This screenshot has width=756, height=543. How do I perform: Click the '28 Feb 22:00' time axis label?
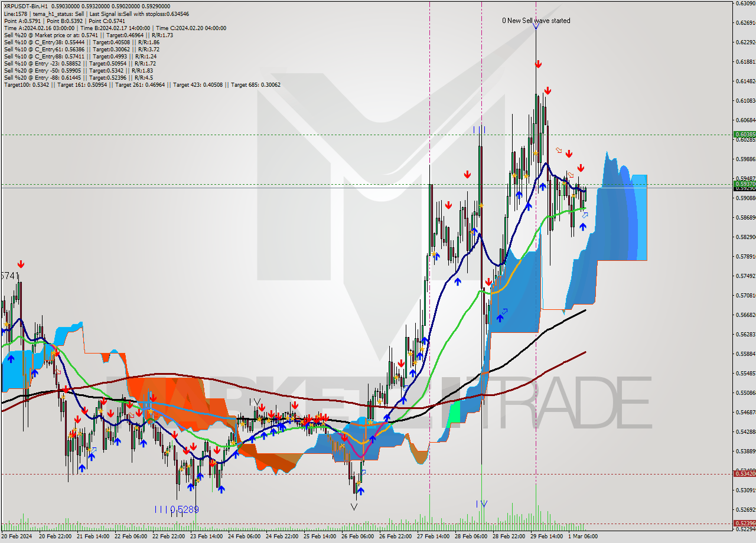point(510,537)
